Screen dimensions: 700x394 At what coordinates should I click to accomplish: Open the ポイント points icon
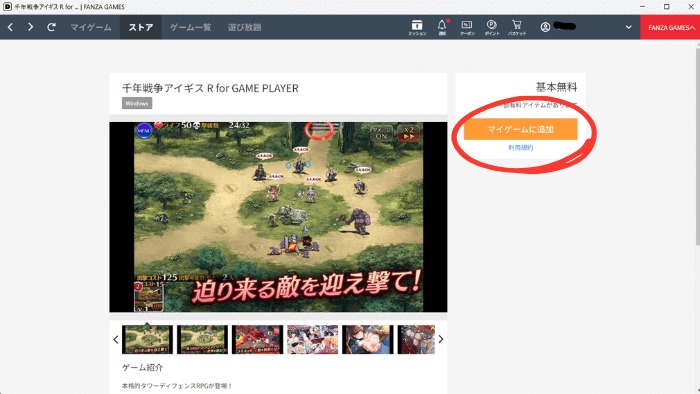pyautogui.click(x=492, y=27)
